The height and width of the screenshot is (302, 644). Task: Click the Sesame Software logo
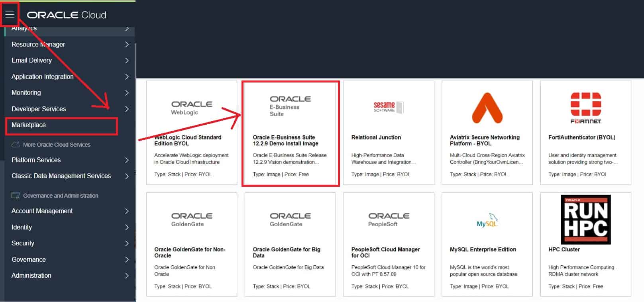click(x=388, y=107)
